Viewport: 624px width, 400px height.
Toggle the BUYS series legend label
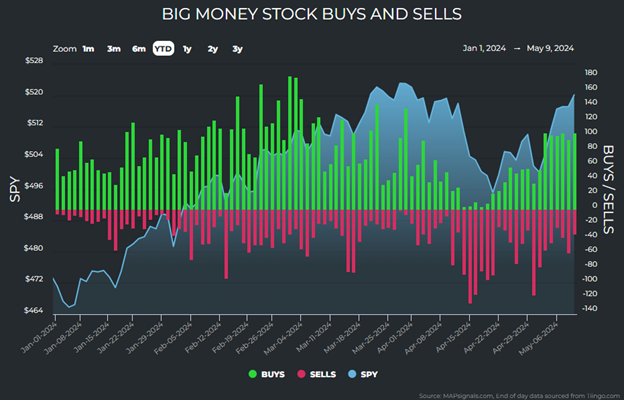tap(271, 374)
